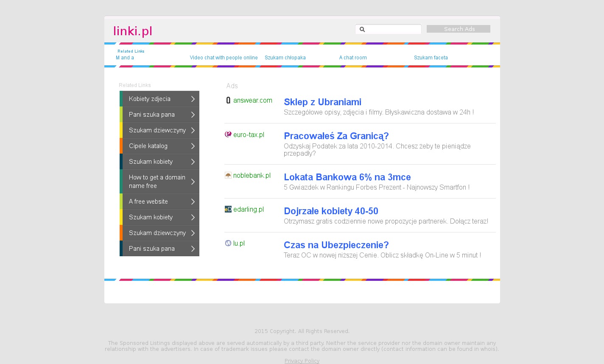Open 'Czas na Ubezpieczenie?' ad headline
This screenshot has width=604, height=364.
tap(336, 245)
